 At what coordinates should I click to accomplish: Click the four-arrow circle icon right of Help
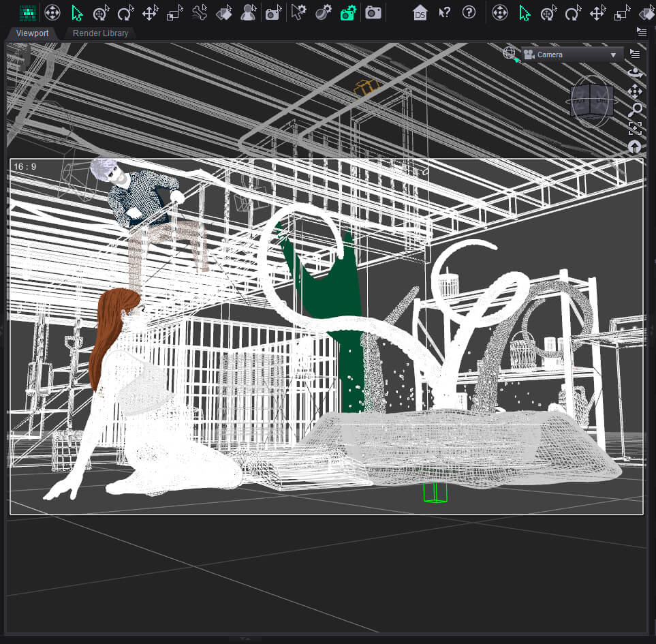point(500,14)
